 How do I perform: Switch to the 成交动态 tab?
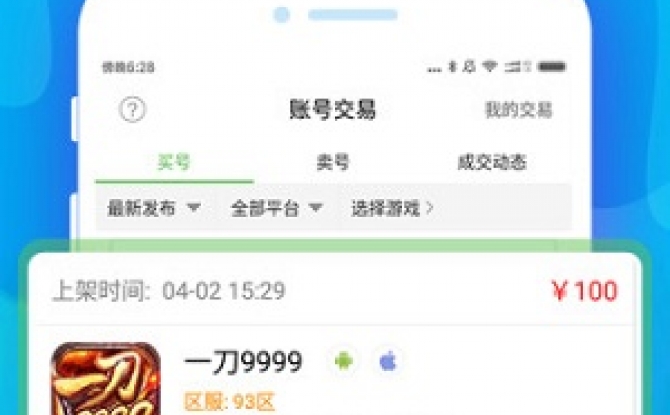coord(492,162)
